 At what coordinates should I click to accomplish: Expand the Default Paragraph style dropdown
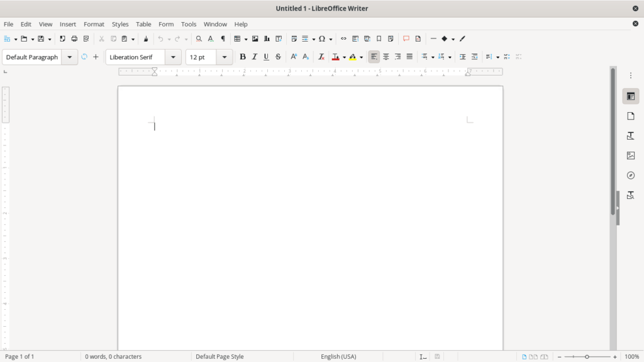click(x=69, y=57)
